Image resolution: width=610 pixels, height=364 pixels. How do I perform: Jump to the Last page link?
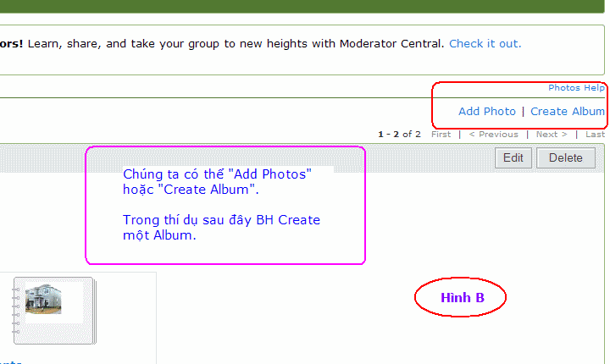(x=596, y=134)
